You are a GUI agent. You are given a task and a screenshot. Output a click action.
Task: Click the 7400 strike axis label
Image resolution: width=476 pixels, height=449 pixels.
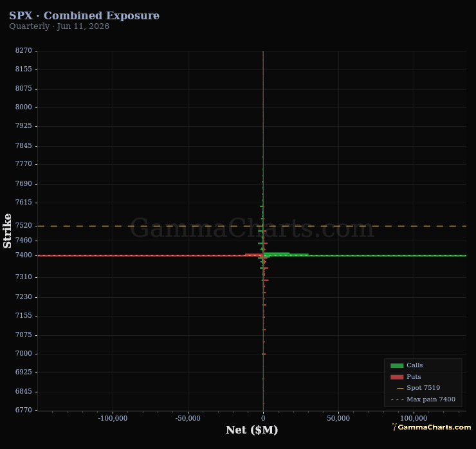[23, 255]
